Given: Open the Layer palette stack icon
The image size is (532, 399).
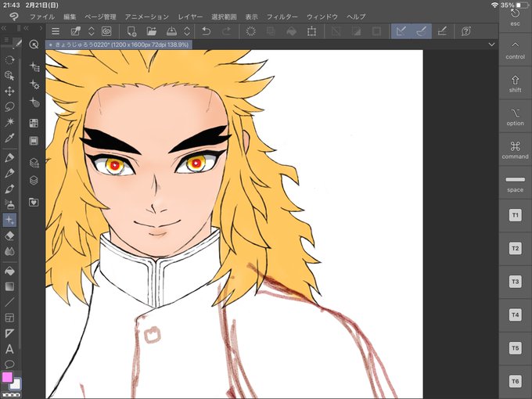Looking at the screenshot, I should [x=34, y=180].
